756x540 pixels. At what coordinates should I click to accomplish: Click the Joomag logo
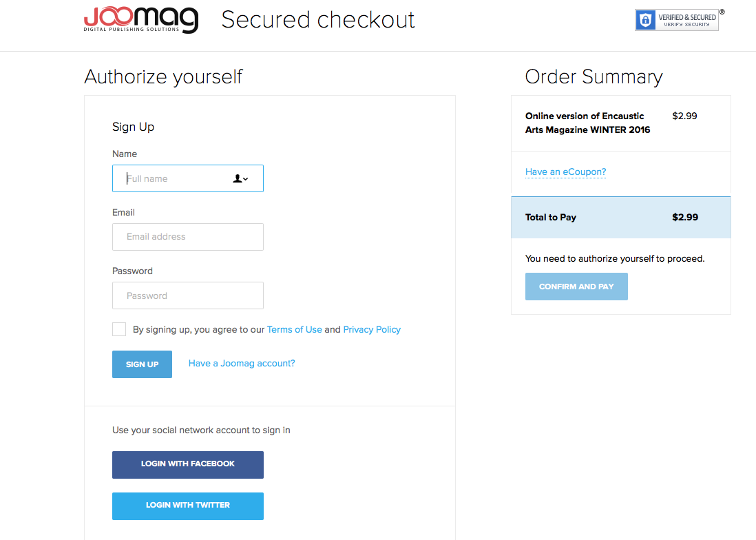click(x=141, y=20)
